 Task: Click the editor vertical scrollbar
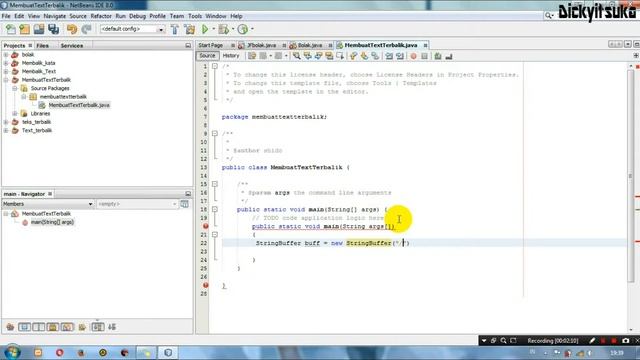tap(631, 176)
